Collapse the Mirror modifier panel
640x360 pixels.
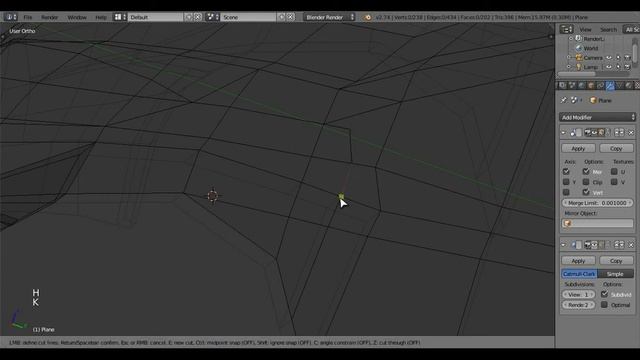point(563,133)
